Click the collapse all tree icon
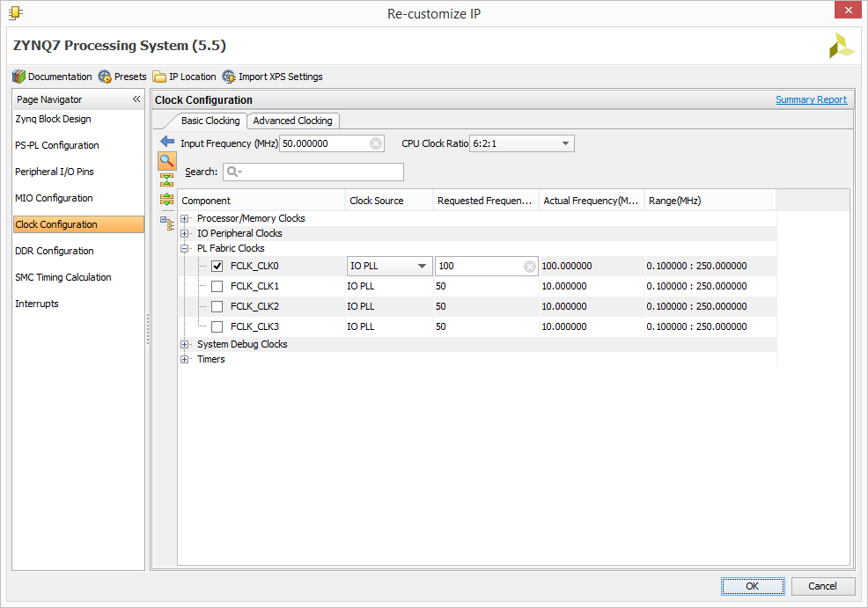The image size is (868, 608). click(x=166, y=179)
